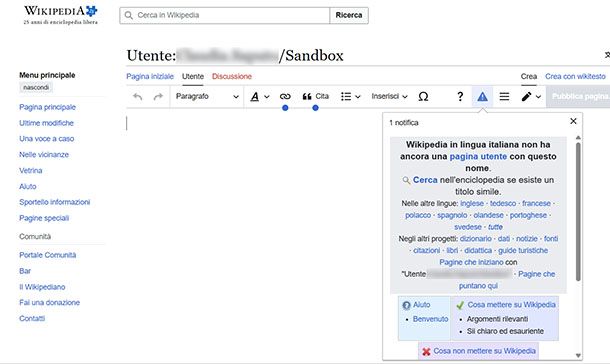Image resolution: width=610 pixels, height=364 pixels.
Task: Click the scroll down arrow in notification panel
Action: [578, 355]
